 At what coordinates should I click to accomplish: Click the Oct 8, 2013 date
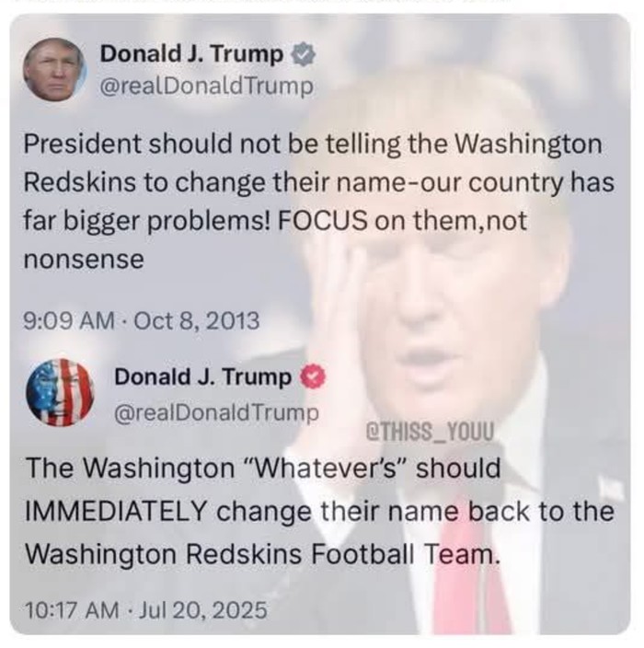point(197,320)
